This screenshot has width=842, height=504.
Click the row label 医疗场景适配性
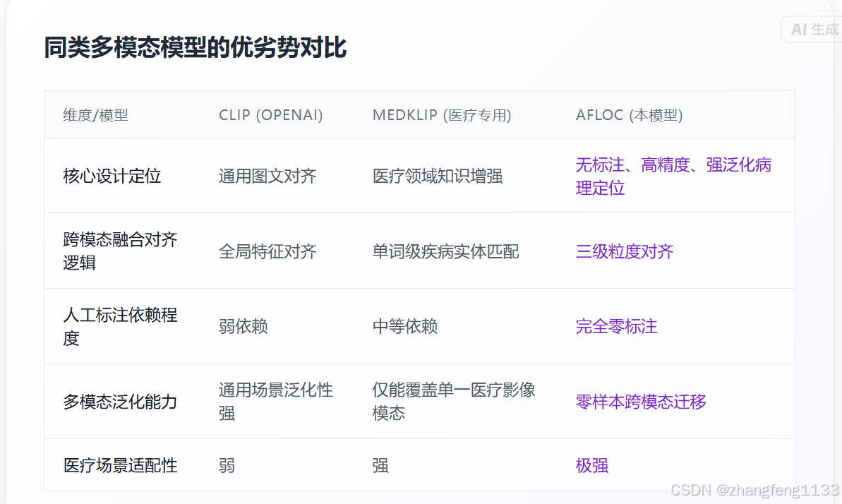(120, 465)
